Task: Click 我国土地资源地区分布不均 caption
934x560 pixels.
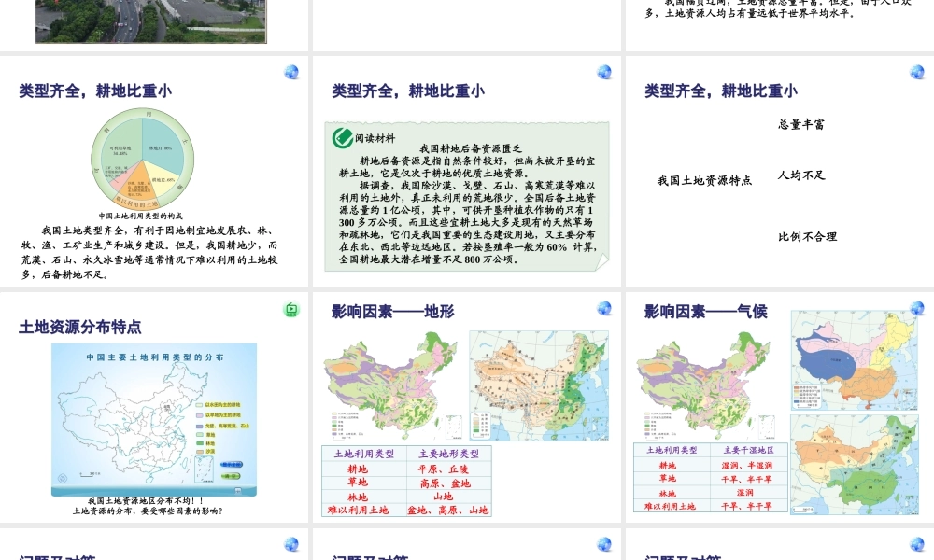Action: click(146, 501)
